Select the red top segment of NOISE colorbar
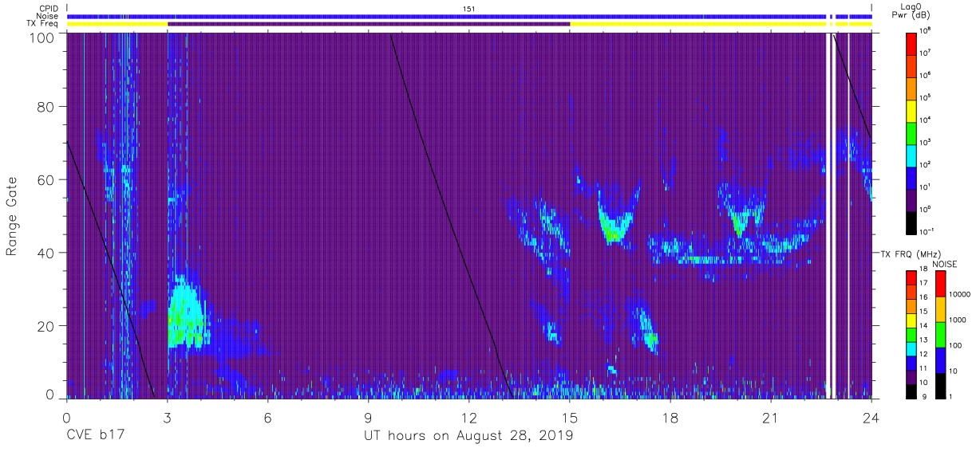Image resolution: width=980 pixels, height=452 pixels. click(x=939, y=284)
